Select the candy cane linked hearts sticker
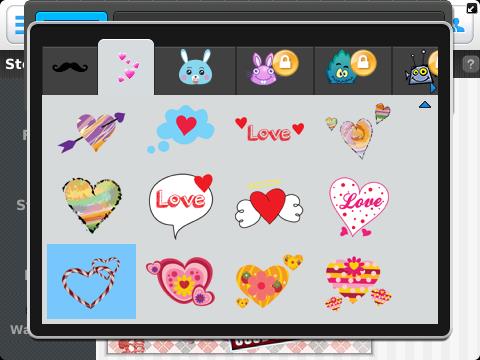480x360 pixels. click(91, 282)
